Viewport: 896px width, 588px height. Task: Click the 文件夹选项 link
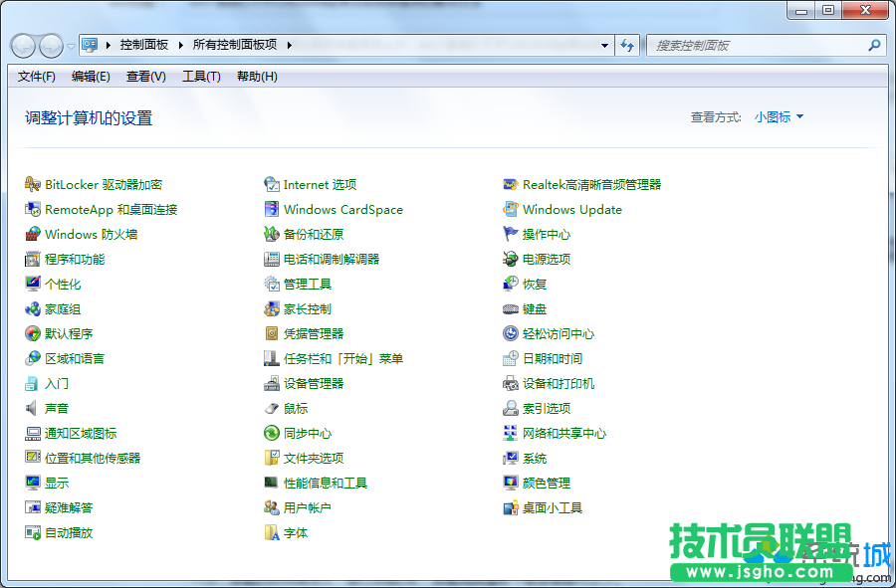point(314,458)
